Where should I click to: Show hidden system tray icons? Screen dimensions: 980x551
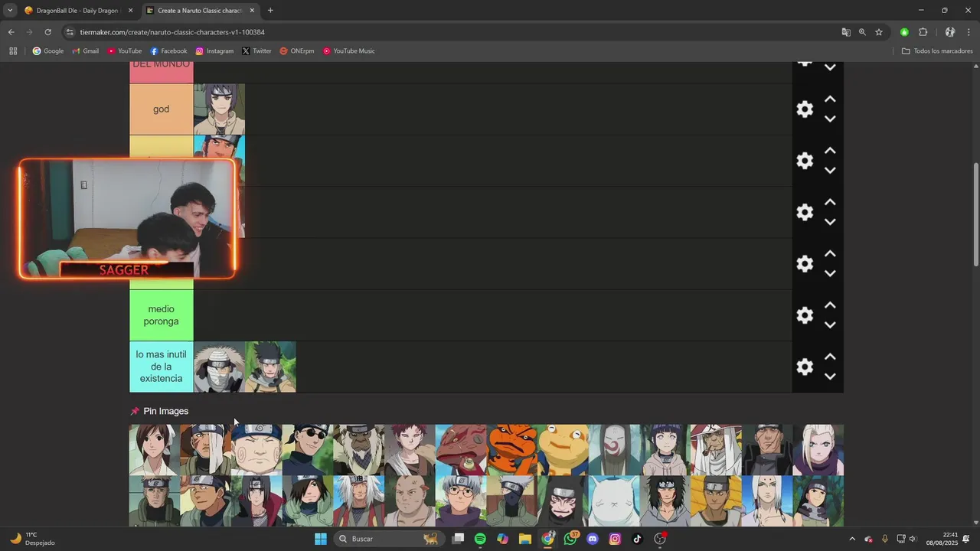tap(851, 539)
